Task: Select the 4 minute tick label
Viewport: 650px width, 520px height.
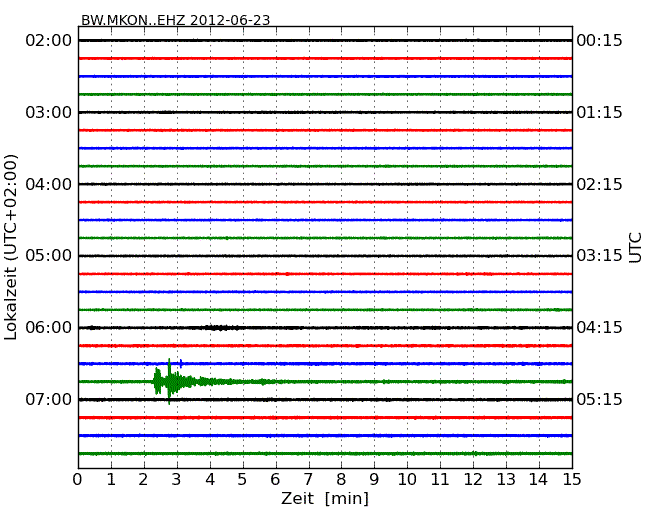Action: click(x=210, y=480)
